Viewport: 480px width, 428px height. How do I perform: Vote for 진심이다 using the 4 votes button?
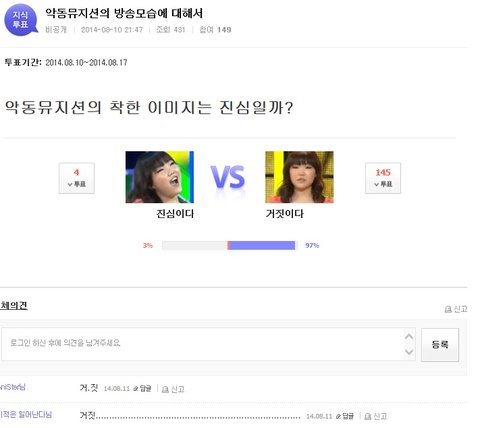77,178
